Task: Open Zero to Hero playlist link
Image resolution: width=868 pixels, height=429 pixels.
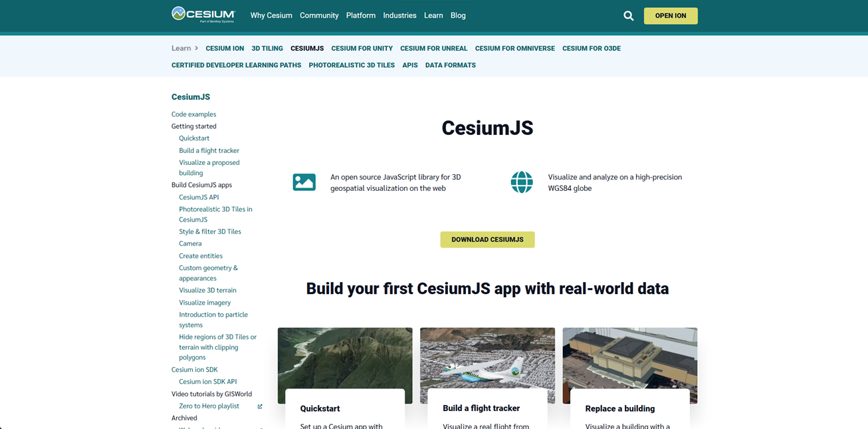Action: point(209,406)
